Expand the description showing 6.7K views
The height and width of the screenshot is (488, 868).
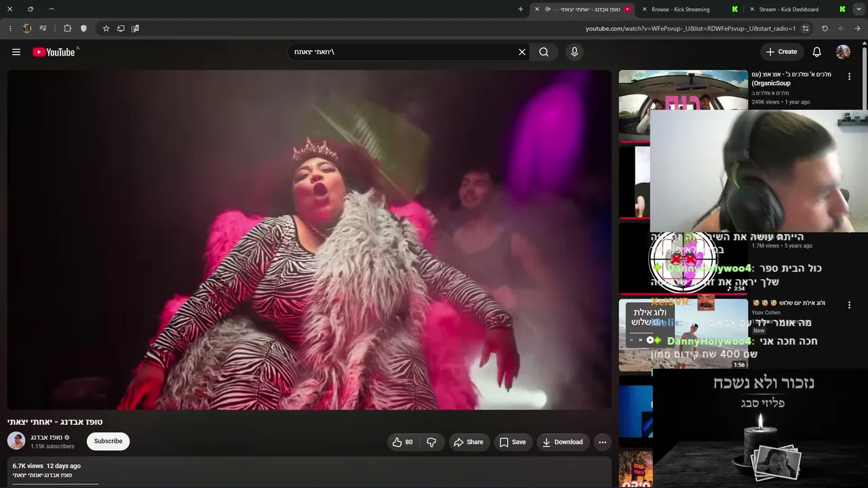pyautogui.click(x=309, y=472)
